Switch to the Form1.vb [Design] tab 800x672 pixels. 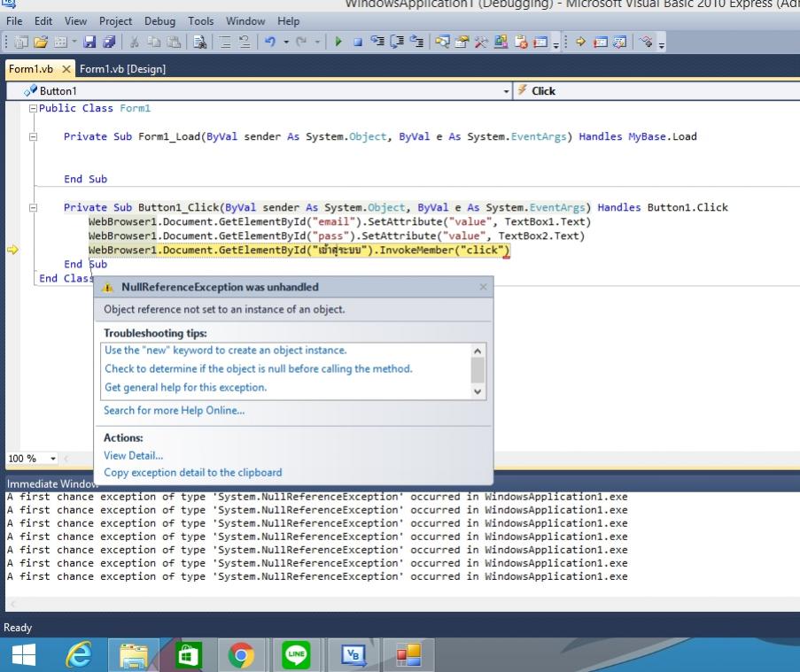[123, 69]
